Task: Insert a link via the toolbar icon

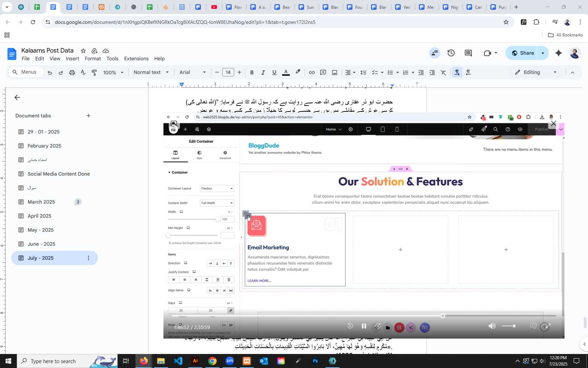Action: tap(311, 73)
